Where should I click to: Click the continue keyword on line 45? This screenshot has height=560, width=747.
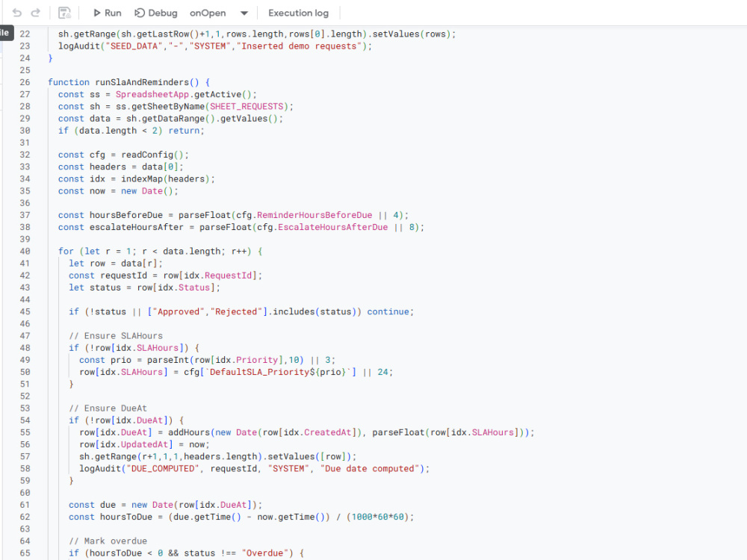(x=388, y=312)
